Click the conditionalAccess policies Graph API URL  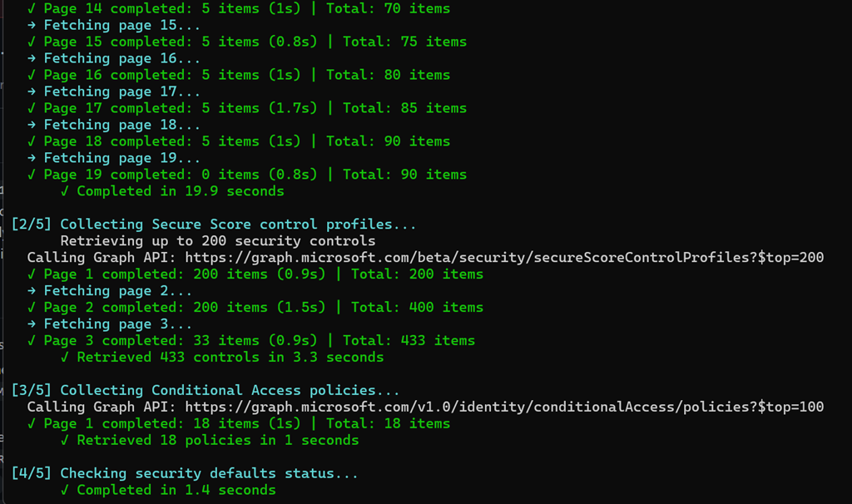[504, 408]
